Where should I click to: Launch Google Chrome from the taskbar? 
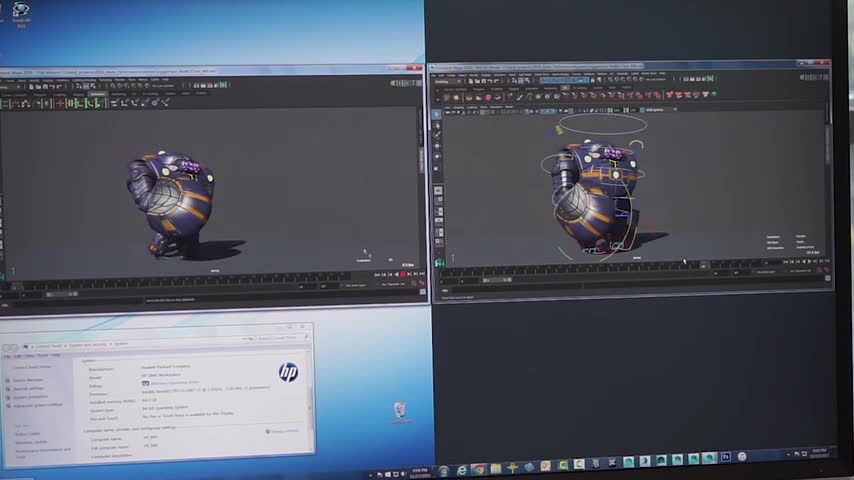479,469
